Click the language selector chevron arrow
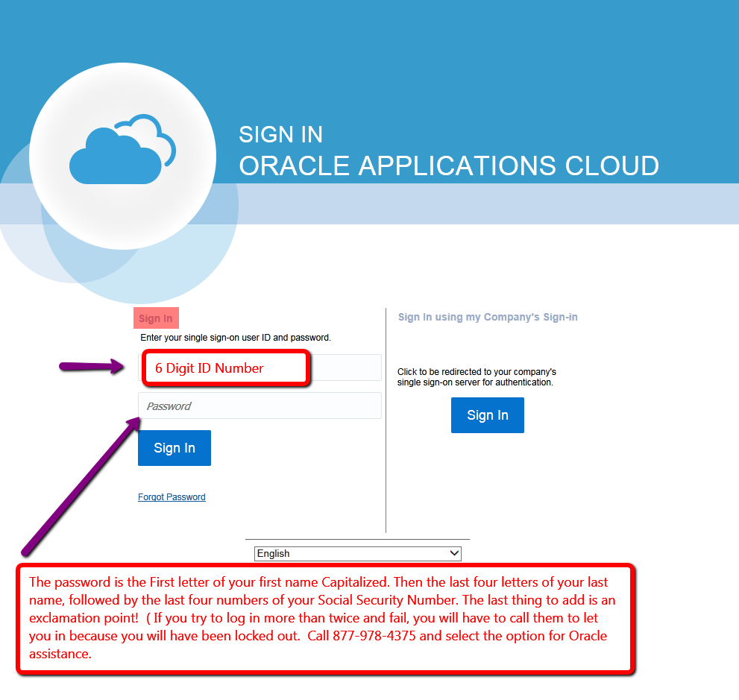The height and width of the screenshot is (700, 739). (x=453, y=553)
